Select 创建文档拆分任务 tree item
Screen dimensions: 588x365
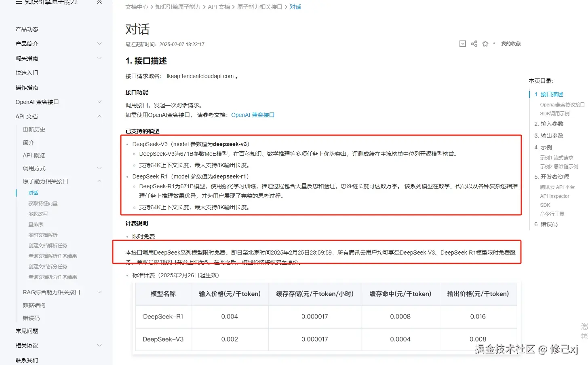click(x=48, y=267)
